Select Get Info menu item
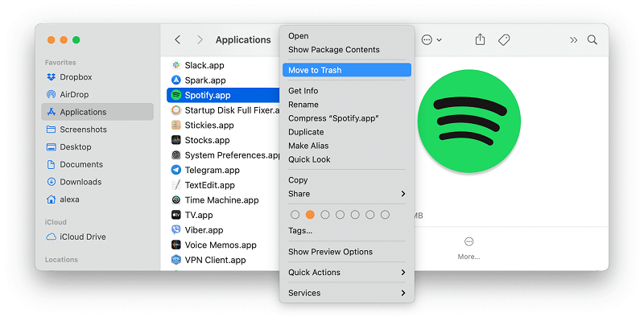The image size is (644, 317). [347, 91]
